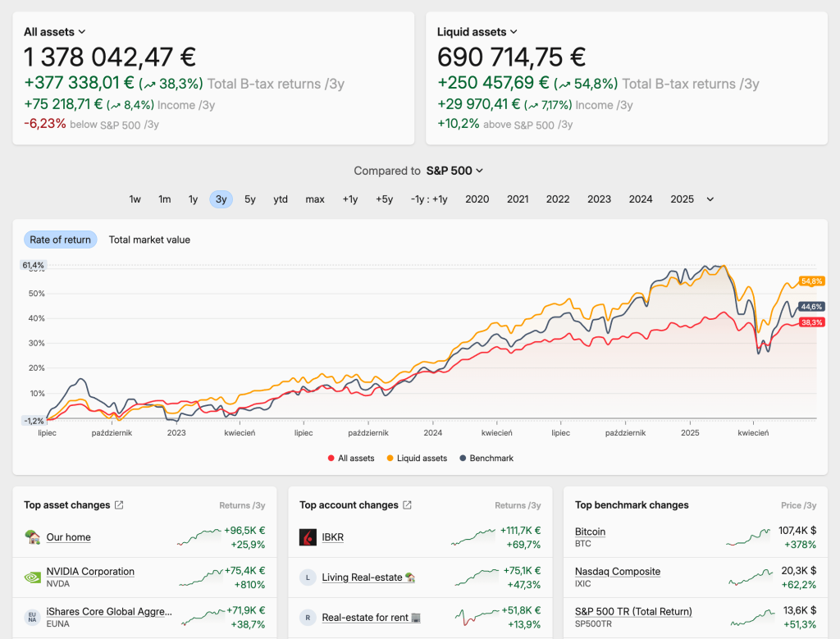Select the -1y : +1y period
The width and height of the screenshot is (840, 639).
click(x=429, y=199)
